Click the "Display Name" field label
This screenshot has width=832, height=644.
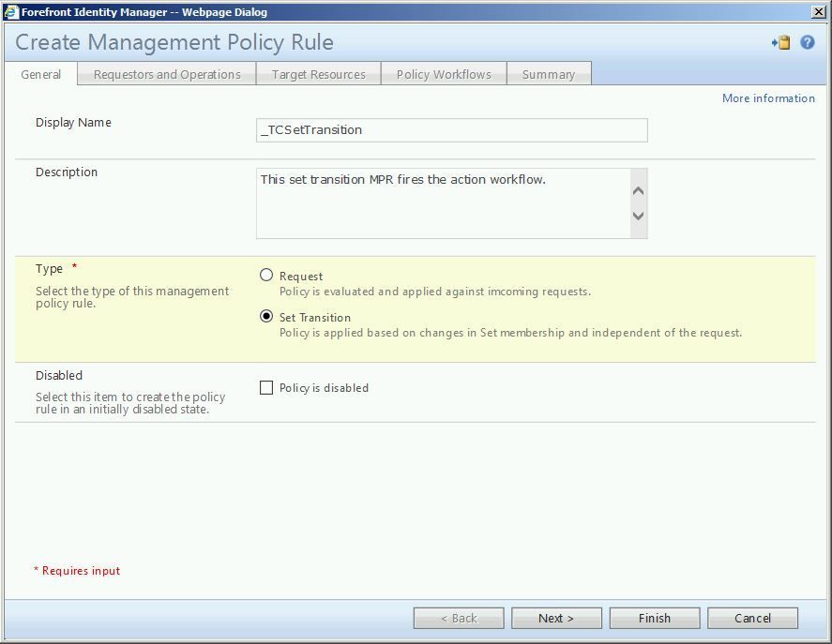(x=73, y=123)
